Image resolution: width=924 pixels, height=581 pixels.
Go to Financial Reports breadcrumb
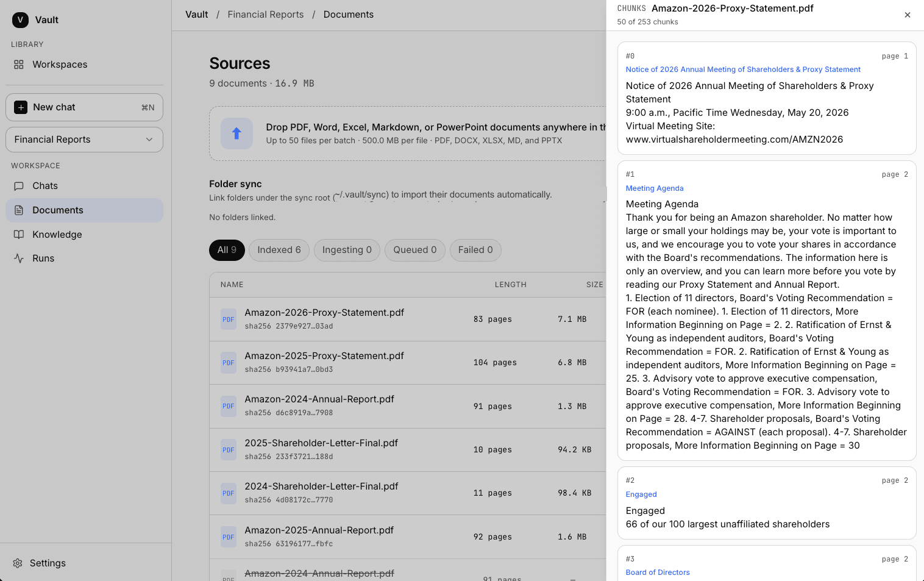[266, 15]
